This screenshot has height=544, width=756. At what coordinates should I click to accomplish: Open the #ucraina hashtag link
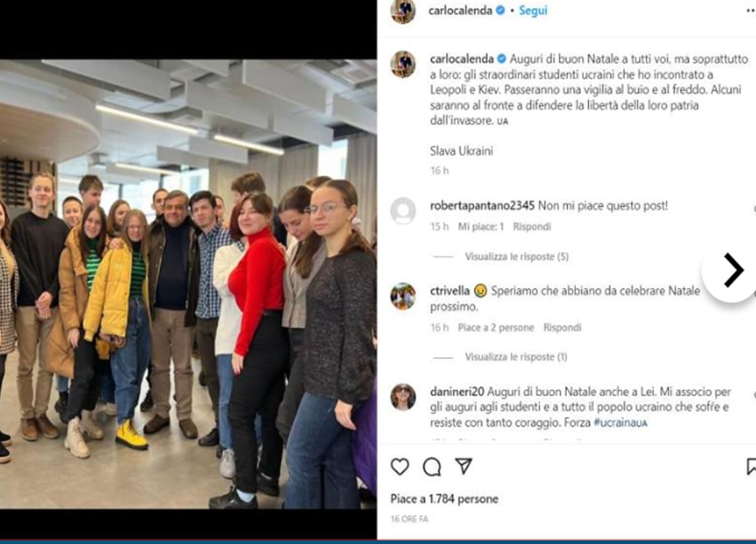[x=621, y=423]
